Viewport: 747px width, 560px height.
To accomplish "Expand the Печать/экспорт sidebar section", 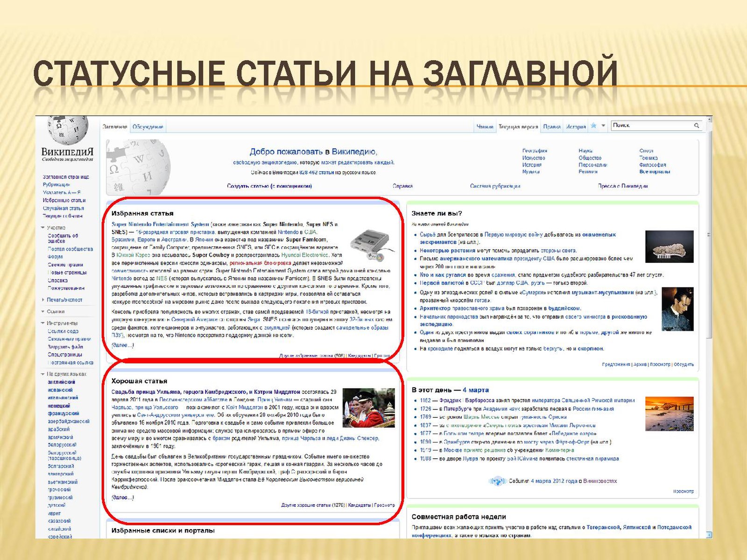I will click(43, 300).
